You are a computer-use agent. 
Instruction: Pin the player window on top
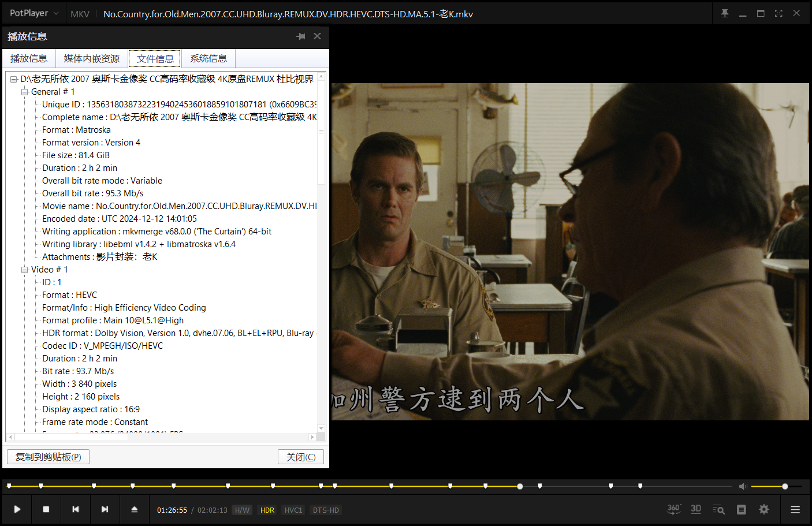[x=725, y=13]
